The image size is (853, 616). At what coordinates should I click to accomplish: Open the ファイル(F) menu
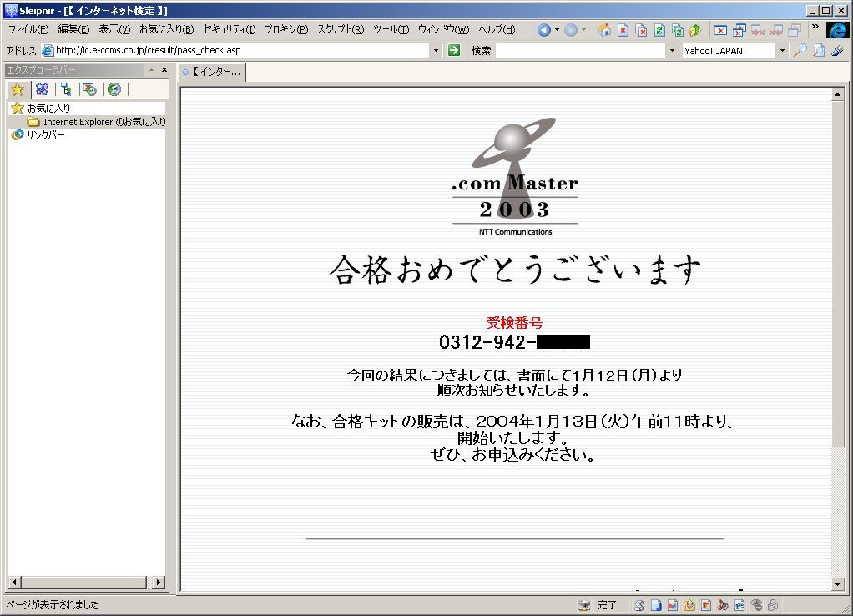[28, 29]
